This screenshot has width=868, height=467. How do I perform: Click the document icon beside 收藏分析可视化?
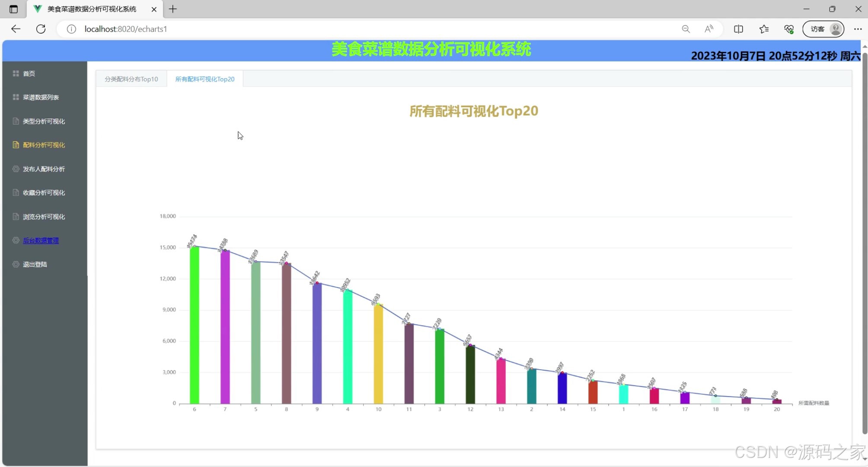coord(16,193)
